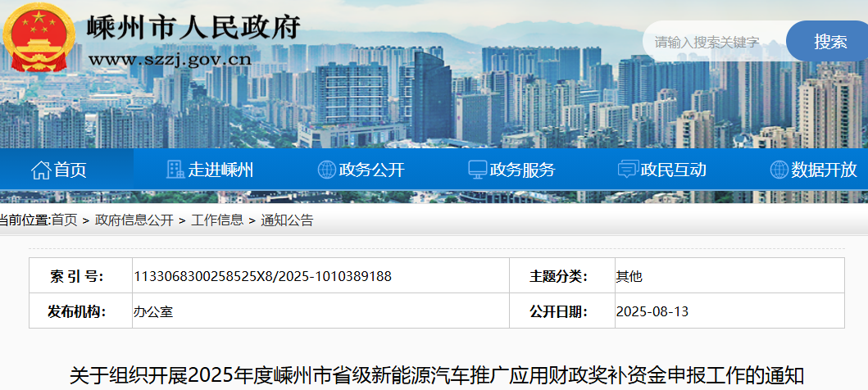Viewport: 868px width, 390px height.
Task: Select the 政务公开 navigation menu label
Action: tap(371, 170)
